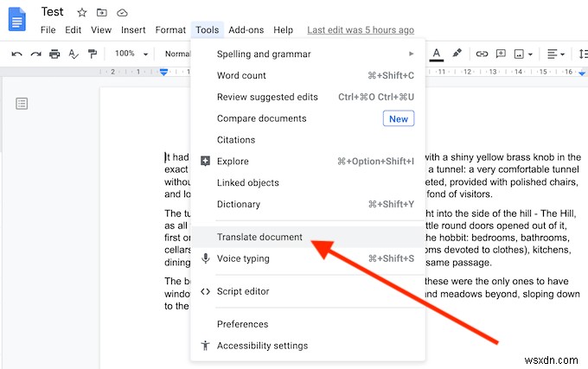The width and height of the screenshot is (588, 369).
Task: Select Translate document
Action: (308, 237)
